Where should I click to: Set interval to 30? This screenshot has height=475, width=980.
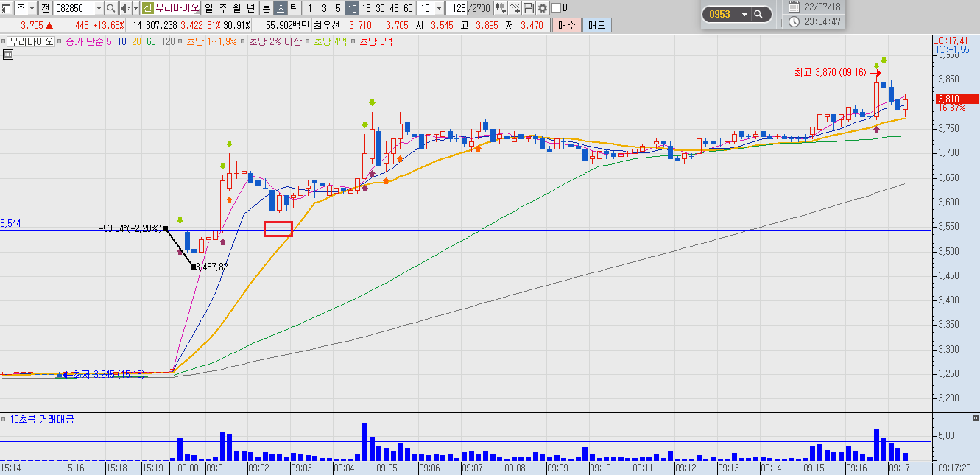point(380,8)
